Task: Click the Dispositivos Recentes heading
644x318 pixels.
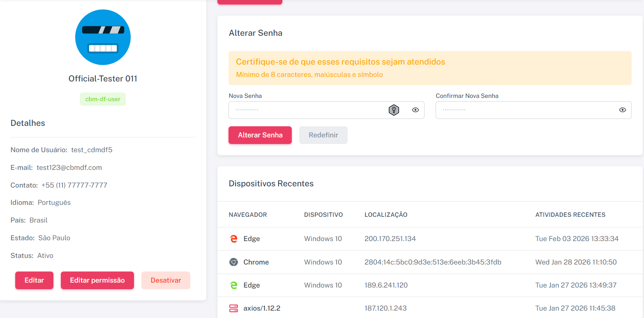Action: (x=271, y=183)
